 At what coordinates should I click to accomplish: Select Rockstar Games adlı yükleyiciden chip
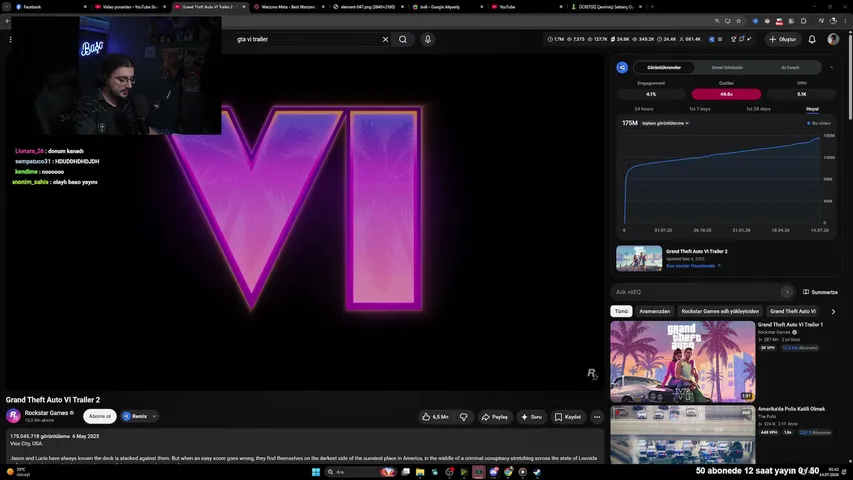coord(720,311)
